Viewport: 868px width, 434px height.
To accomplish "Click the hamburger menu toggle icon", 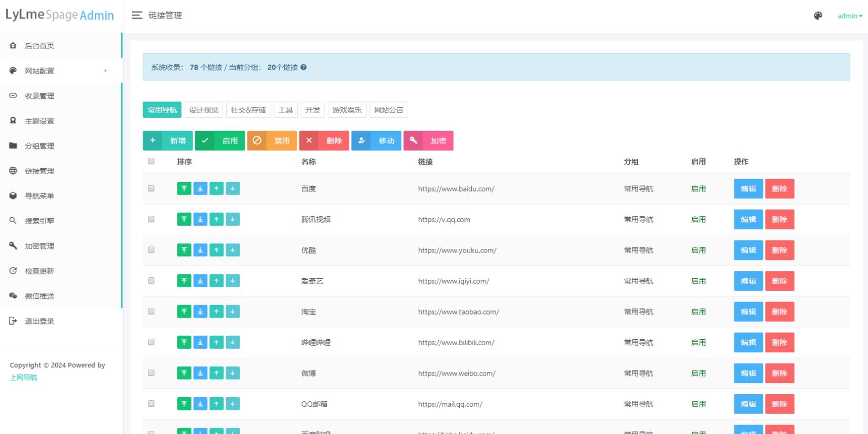I will point(137,15).
